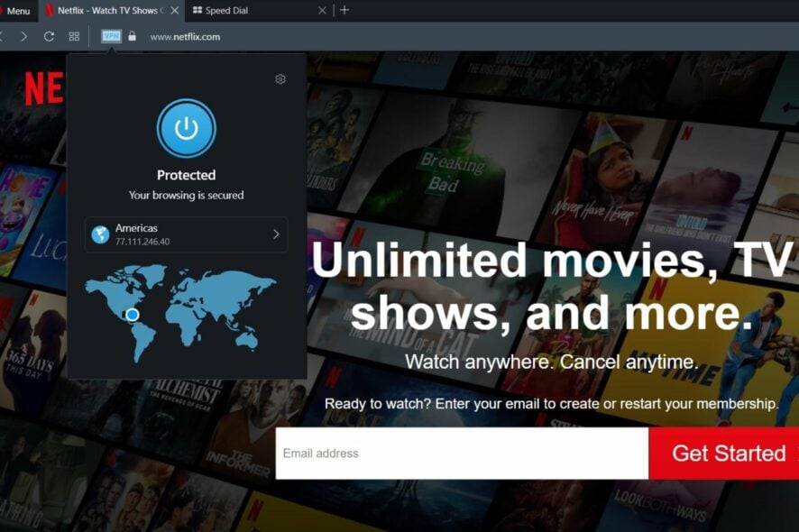Open a new tab with the plus button
Viewport: 799px width, 532px height.
coord(345,11)
